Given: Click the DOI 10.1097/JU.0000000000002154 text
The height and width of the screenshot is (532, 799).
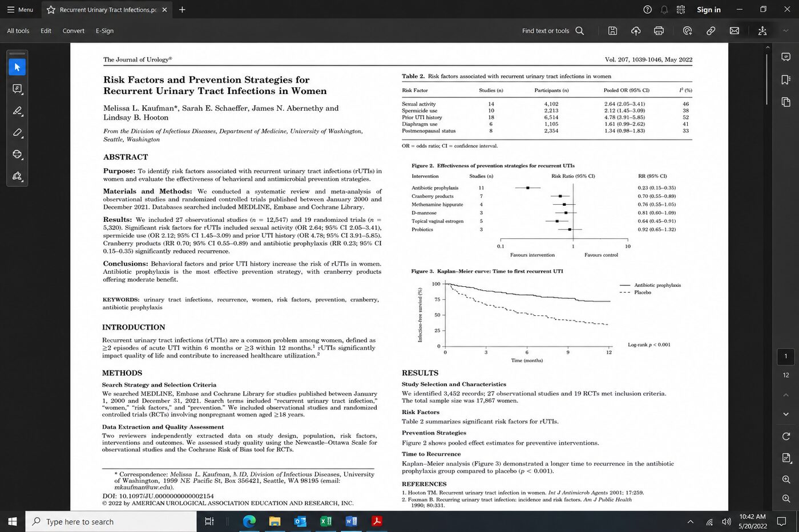Looking at the screenshot, I should tap(158, 496).
